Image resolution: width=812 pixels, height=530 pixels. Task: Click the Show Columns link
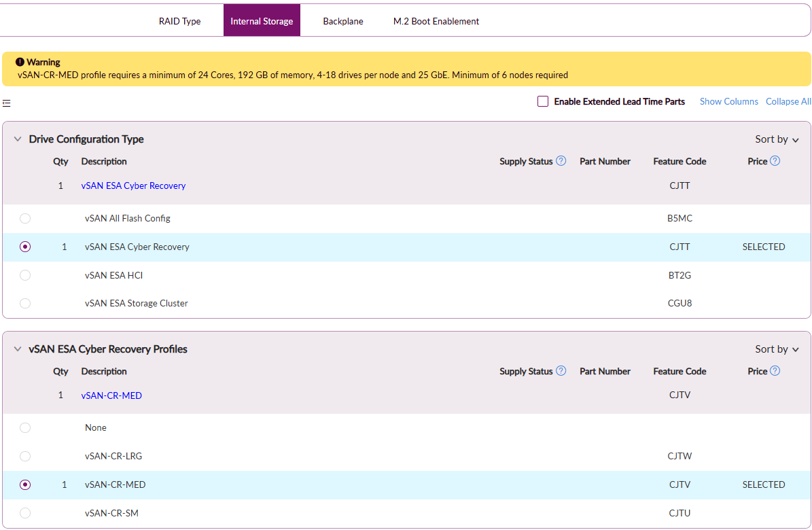[x=728, y=101]
